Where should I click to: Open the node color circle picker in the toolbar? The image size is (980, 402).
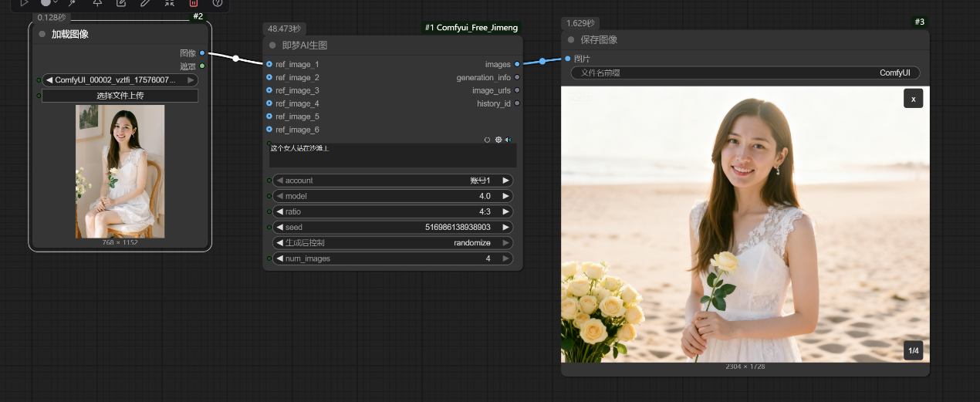tap(46, 3)
